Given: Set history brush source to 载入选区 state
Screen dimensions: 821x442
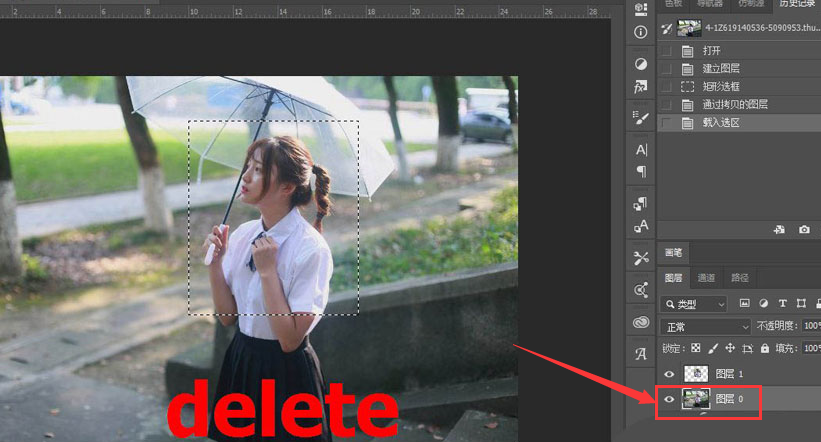Looking at the screenshot, I should pyautogui.click(x=667, y=123).
